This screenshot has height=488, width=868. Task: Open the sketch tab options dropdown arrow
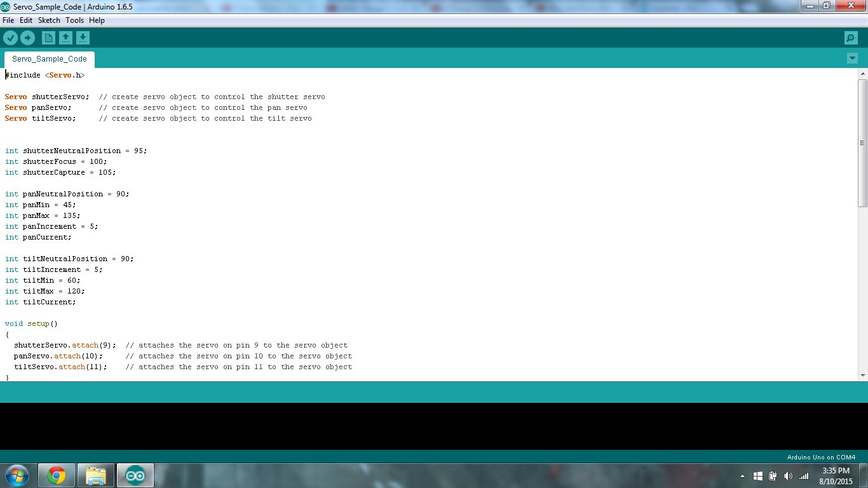pyautogui.click(x=852, y=58)
